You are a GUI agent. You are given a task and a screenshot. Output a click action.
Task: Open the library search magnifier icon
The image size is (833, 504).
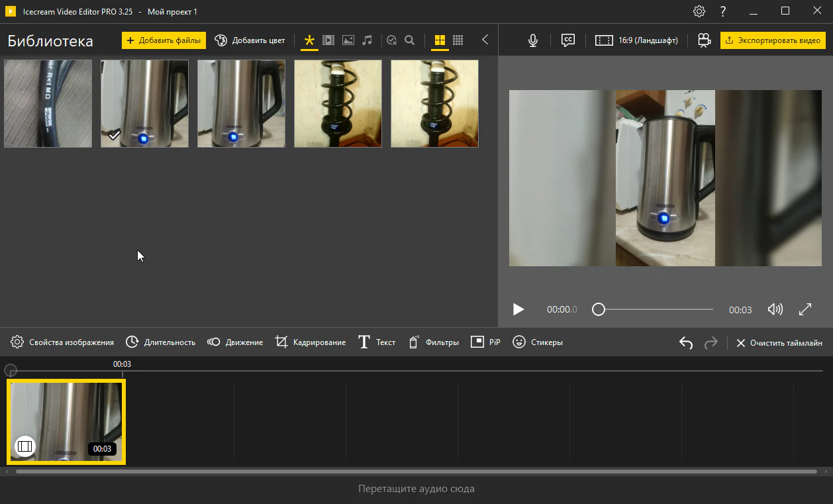(x=410, y=40)
